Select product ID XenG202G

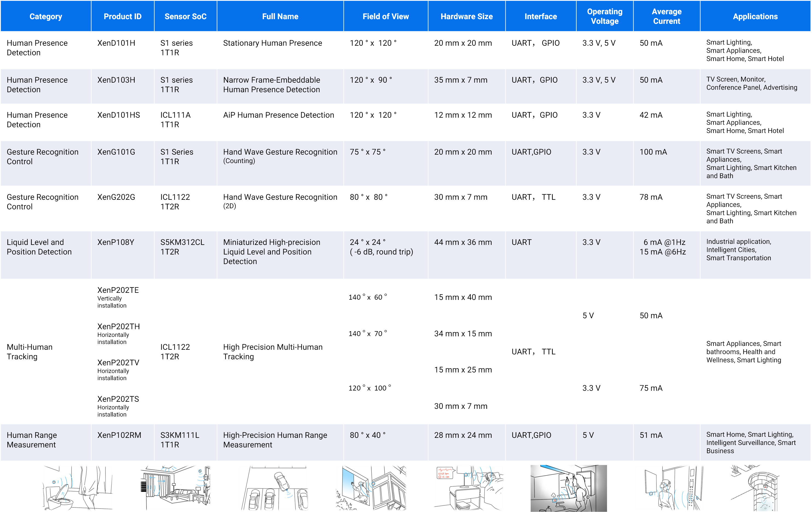(x=116, y=197)
